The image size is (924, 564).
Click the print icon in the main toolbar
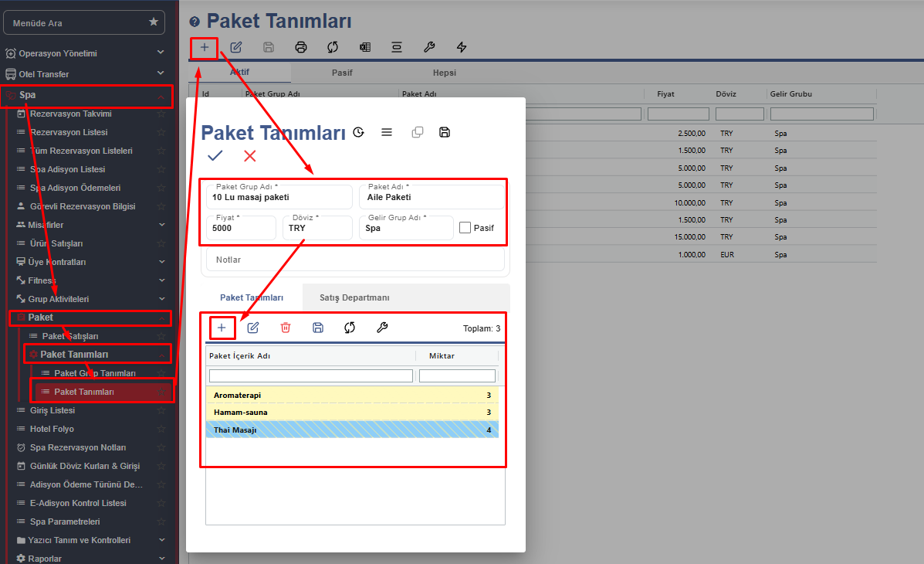click(x=301, y=47)
